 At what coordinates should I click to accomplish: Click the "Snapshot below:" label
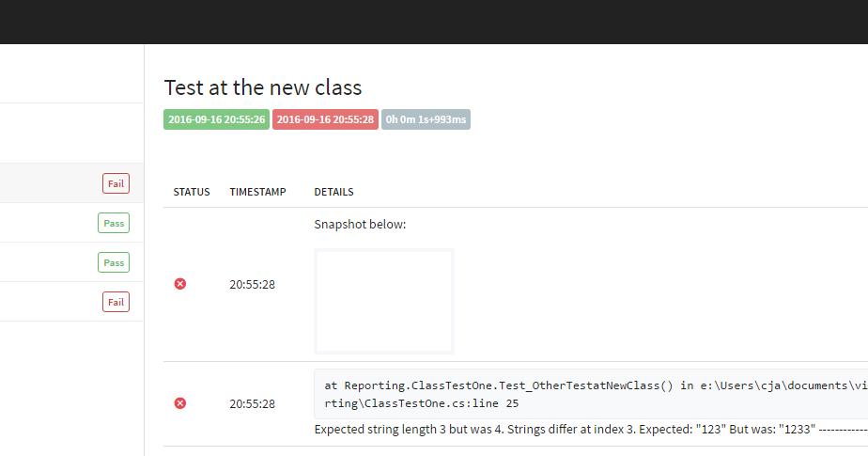[x=360, y=225]
